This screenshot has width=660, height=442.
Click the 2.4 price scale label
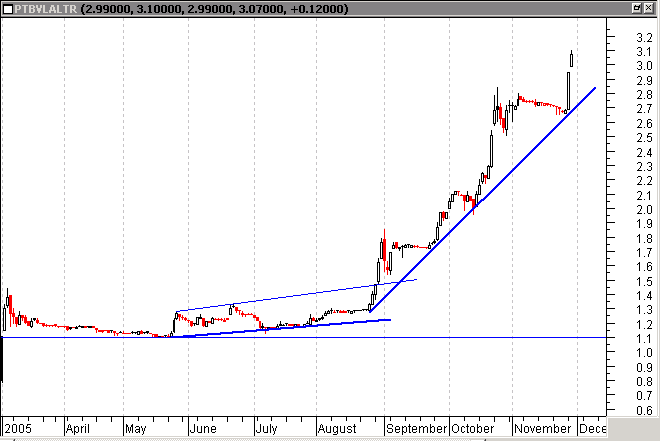coord(644,152)
